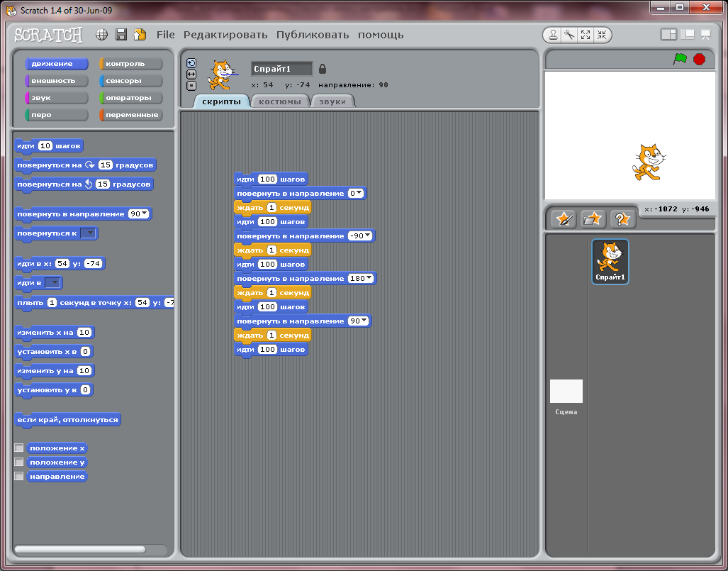Open the внешность block category

(56, 81)
